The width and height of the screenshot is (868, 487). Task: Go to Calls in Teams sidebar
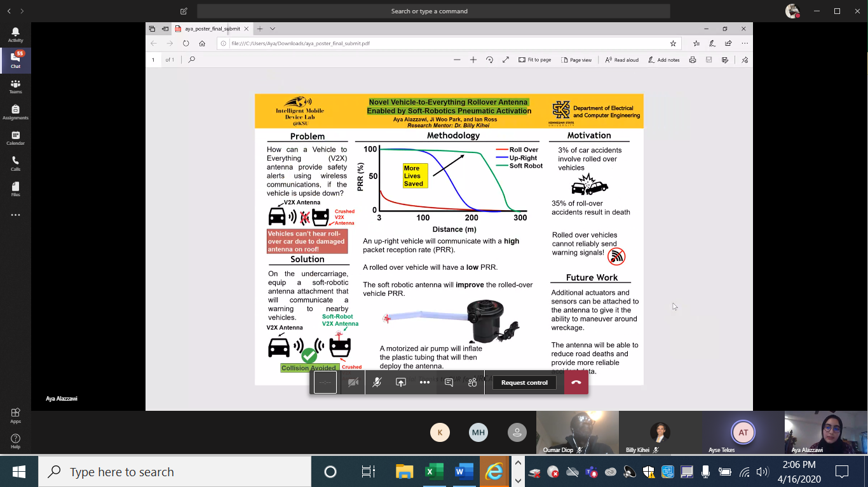15,164
